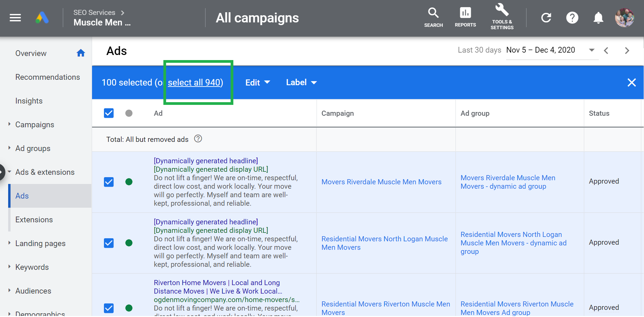The width and height of the screenshot is (644, 317).
Task: Click Approved status of North Logan ad
Action: tap(604, 242)
